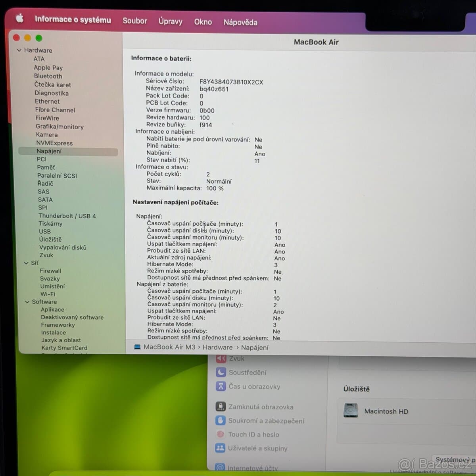
Task: Open the Nápověda menu
Action: pyautogui.click(x=240, y=23)
